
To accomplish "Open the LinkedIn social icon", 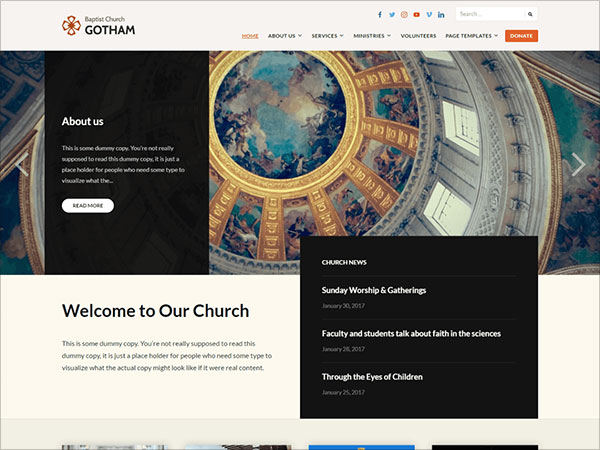I will pyautogui.click(x=441, y=15).
